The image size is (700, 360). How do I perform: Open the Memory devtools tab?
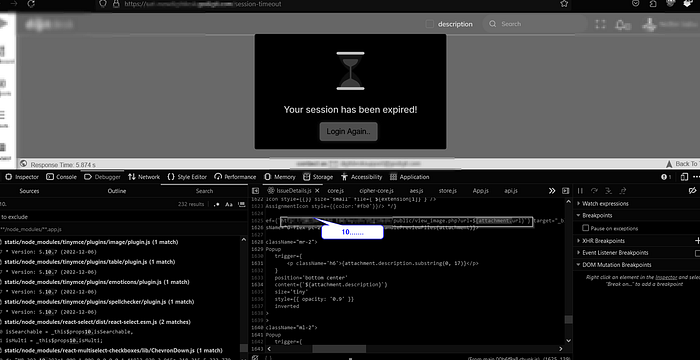[279, 177]
